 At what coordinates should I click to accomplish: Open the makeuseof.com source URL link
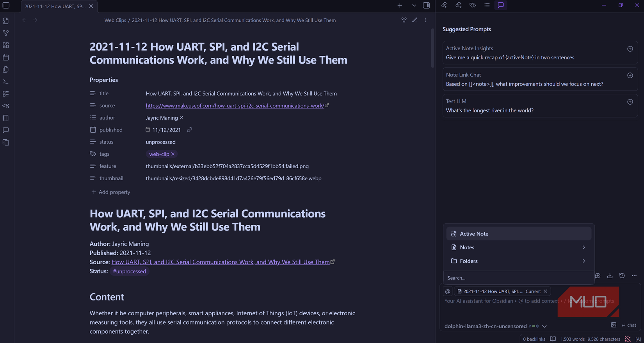(x=235, y=106)
